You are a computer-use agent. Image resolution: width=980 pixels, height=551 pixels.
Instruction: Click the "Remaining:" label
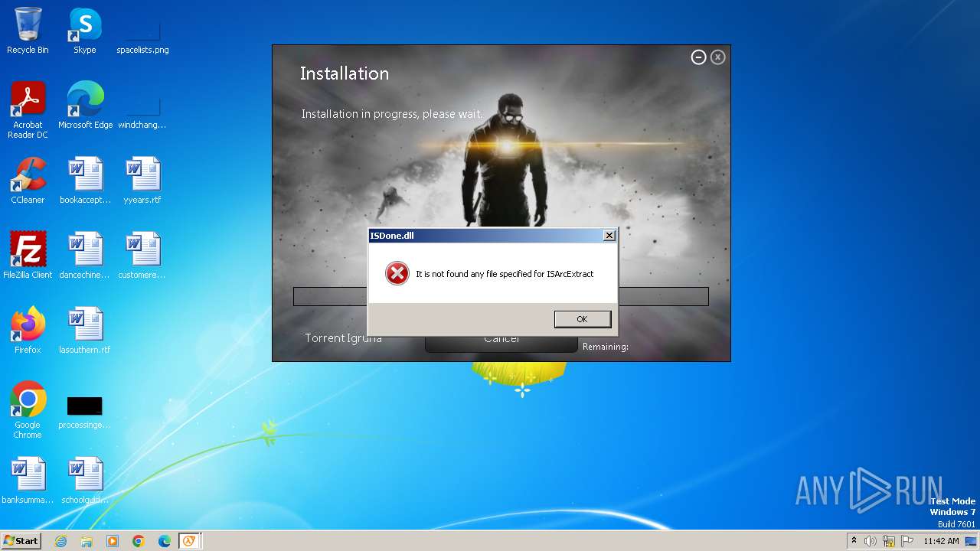tap(606, 347)
